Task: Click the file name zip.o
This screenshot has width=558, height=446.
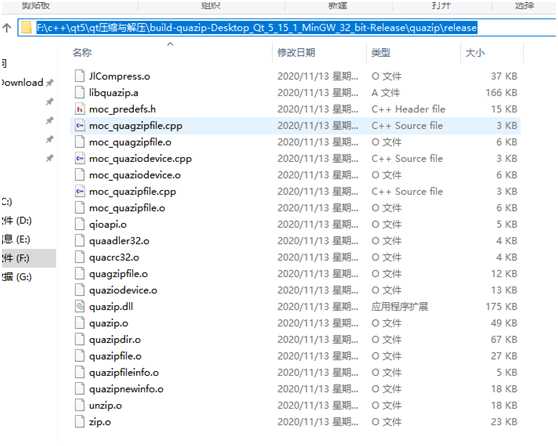Action: point(100,422)
